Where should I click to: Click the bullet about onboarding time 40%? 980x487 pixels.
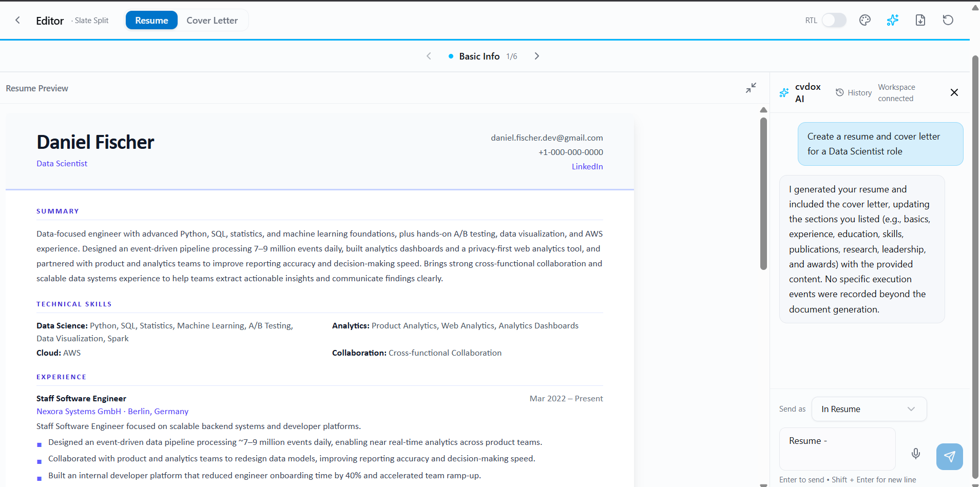pos(264,475)
